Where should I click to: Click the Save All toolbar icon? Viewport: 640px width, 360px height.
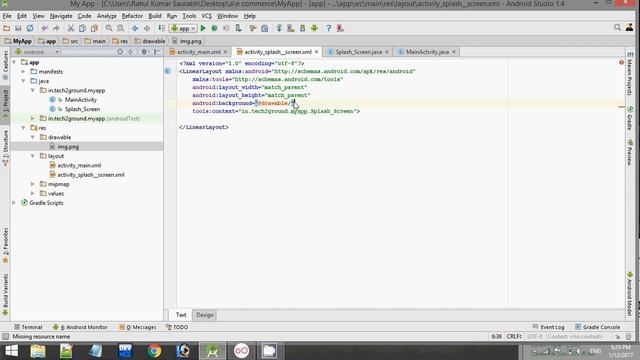(18, 28)
